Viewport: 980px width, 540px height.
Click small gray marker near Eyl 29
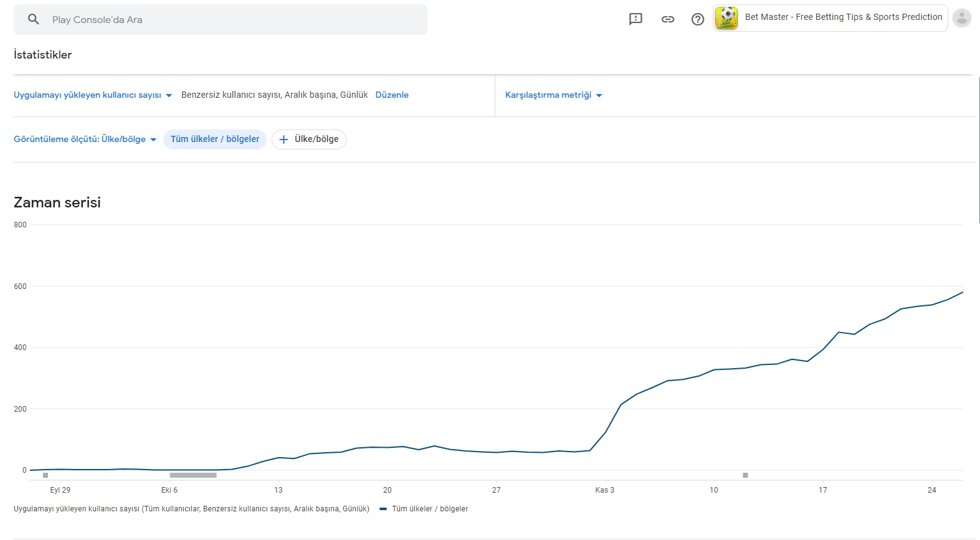pos(45,475)
